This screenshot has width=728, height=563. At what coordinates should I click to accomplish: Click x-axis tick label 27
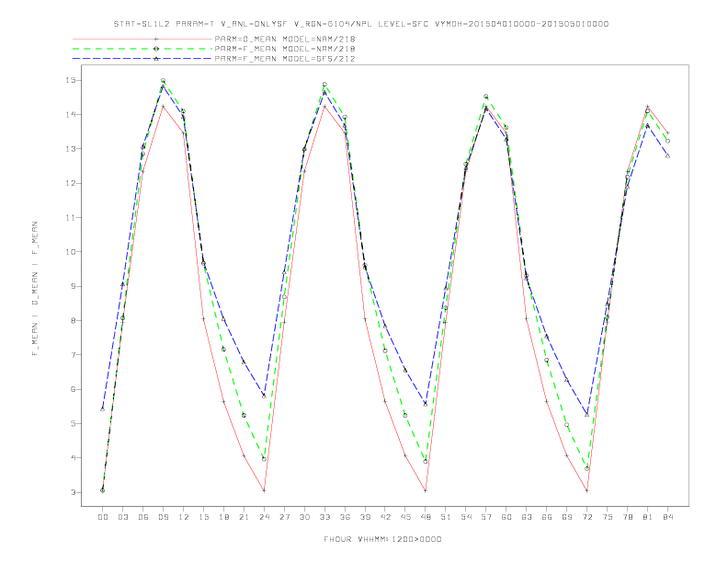point(284,517)
